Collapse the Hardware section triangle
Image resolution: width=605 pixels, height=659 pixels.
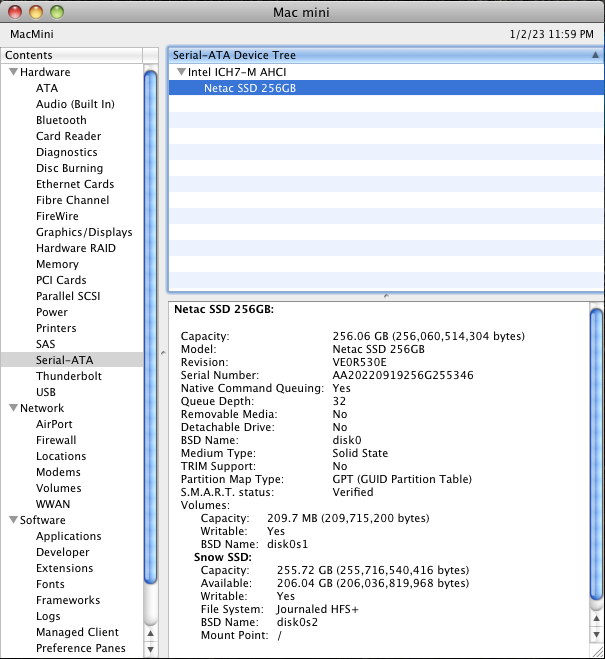[14, 72]
